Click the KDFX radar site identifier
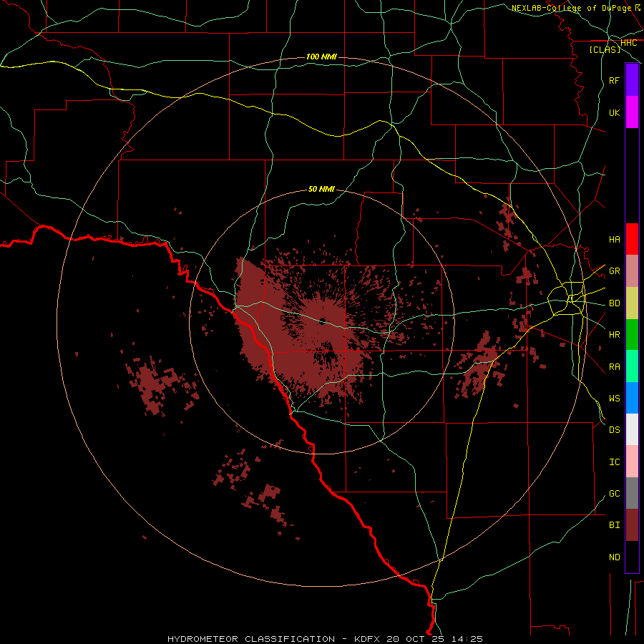Viewport: 644px width, 644px height. pyautogui.click(x=367, y=639)
